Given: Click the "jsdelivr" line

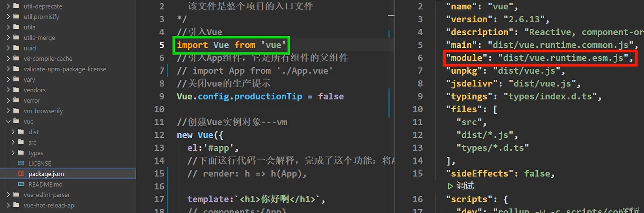Looking at the screenshot, I should point(513,84).
